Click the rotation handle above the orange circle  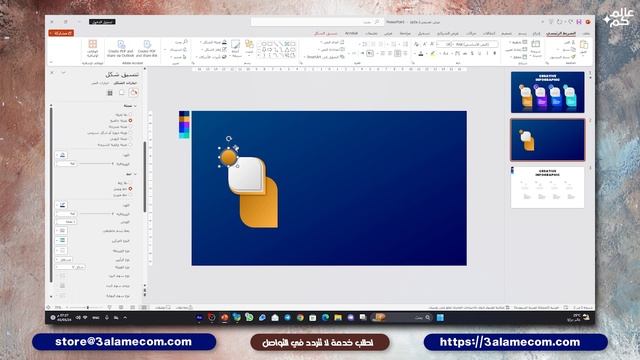pos(229,139)
